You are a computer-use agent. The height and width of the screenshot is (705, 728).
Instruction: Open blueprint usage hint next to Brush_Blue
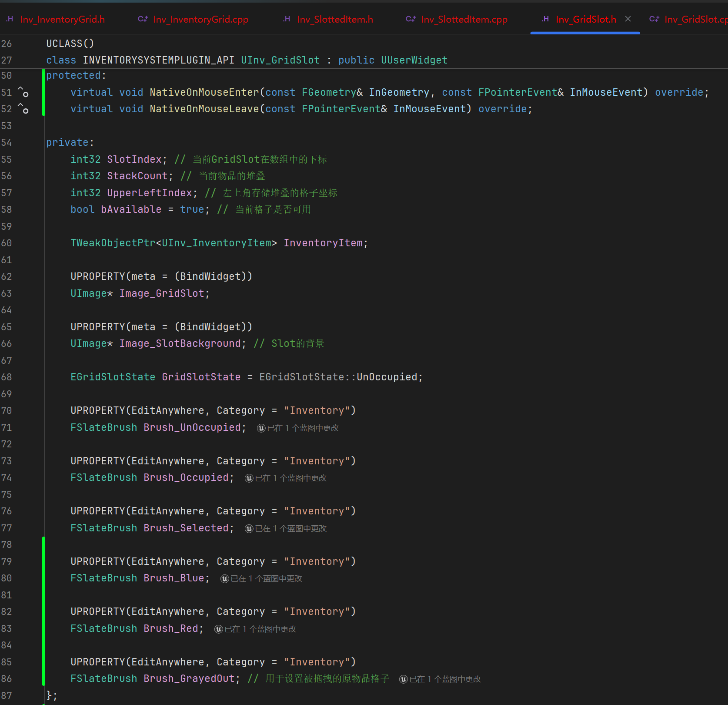(261, 578)
